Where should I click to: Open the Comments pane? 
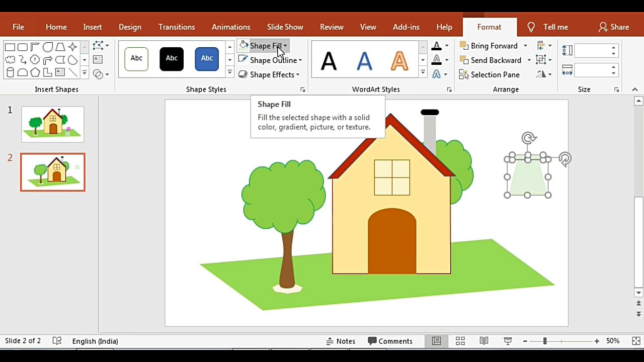click(x=390, y=341)
